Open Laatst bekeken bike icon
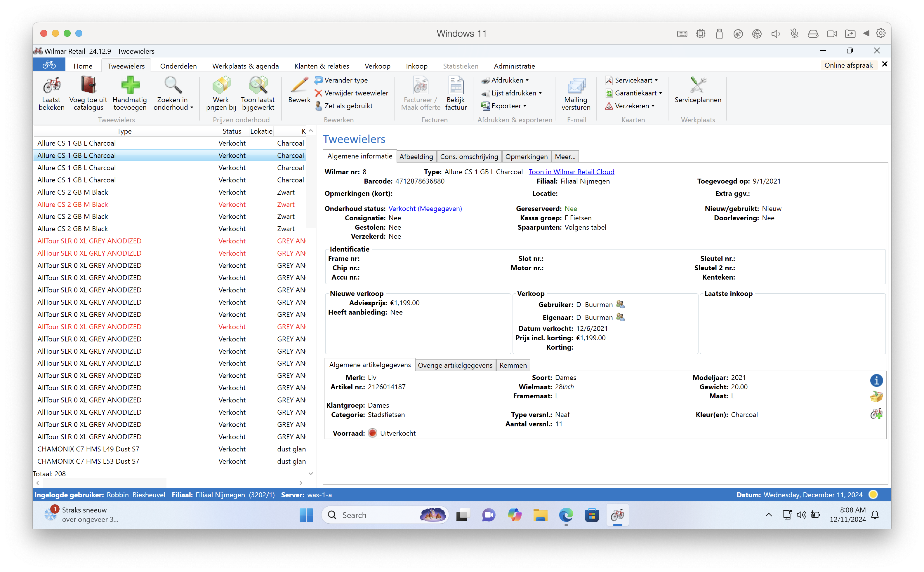 [x=51, y=86]
